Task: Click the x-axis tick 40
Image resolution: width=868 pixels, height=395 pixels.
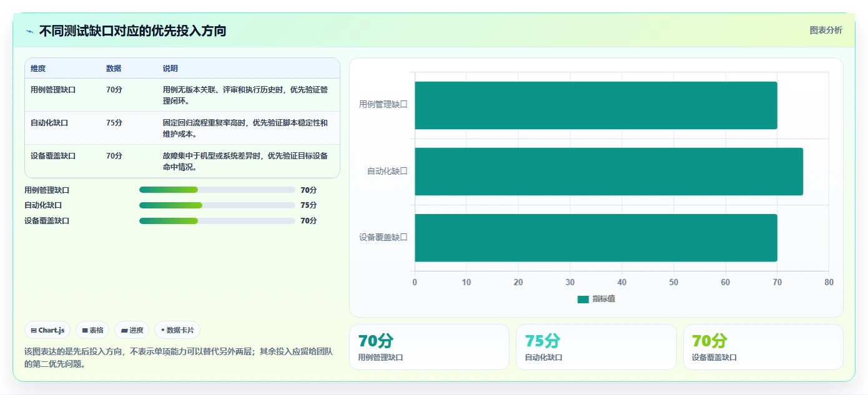Action: pos(622,282)
